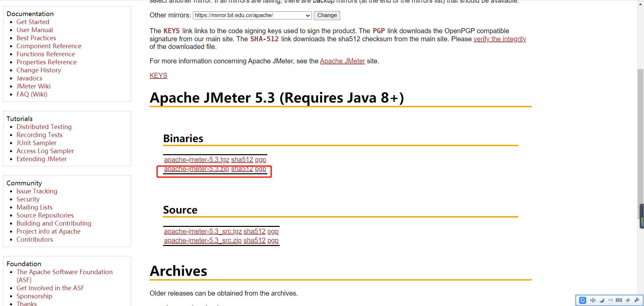The height and width of the screenshot is (306, 644).
Task: Download apache-jmeter-5.3.zip binary
Action: 197,169
